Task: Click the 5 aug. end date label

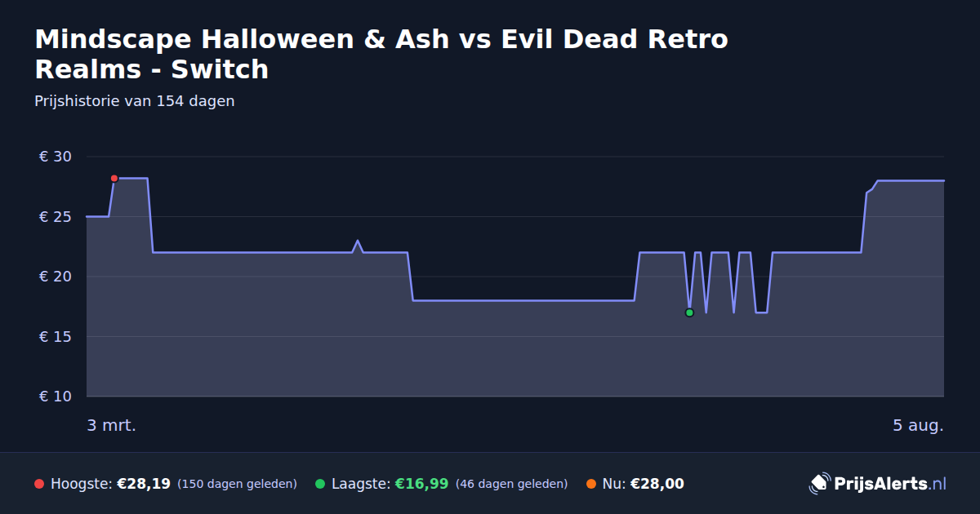Action: click(x=918, y=425)
